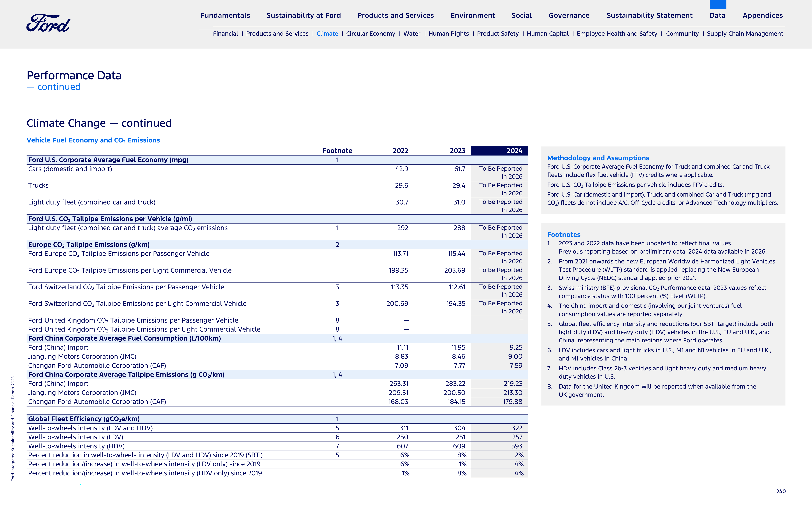
Task: Click footnote 3 about Swiss ministry data
Action: tap(657, 292)
